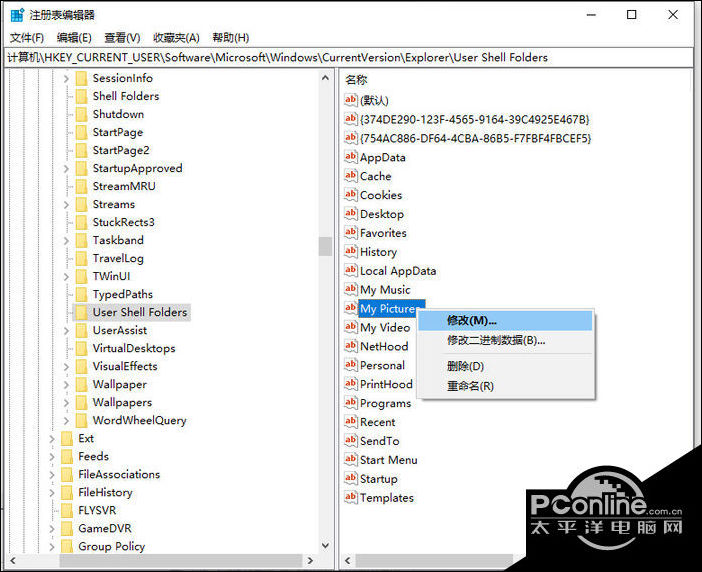Click the Registry Editor app icon in title bar
Viewport: 702px width, 572px height.
[17, 15]
